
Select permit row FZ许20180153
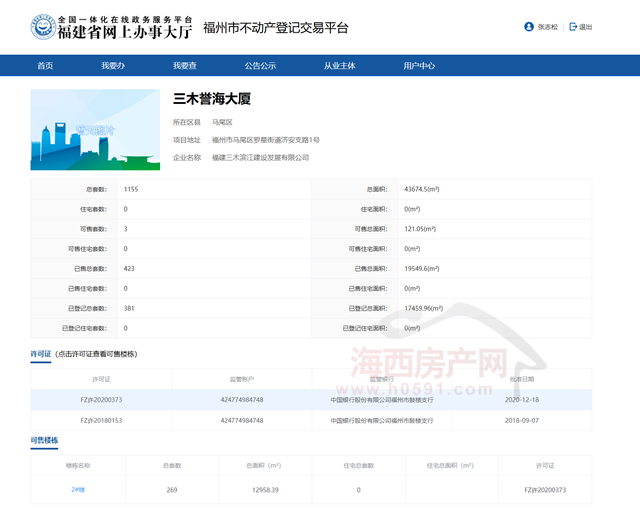tap(101, 421)
